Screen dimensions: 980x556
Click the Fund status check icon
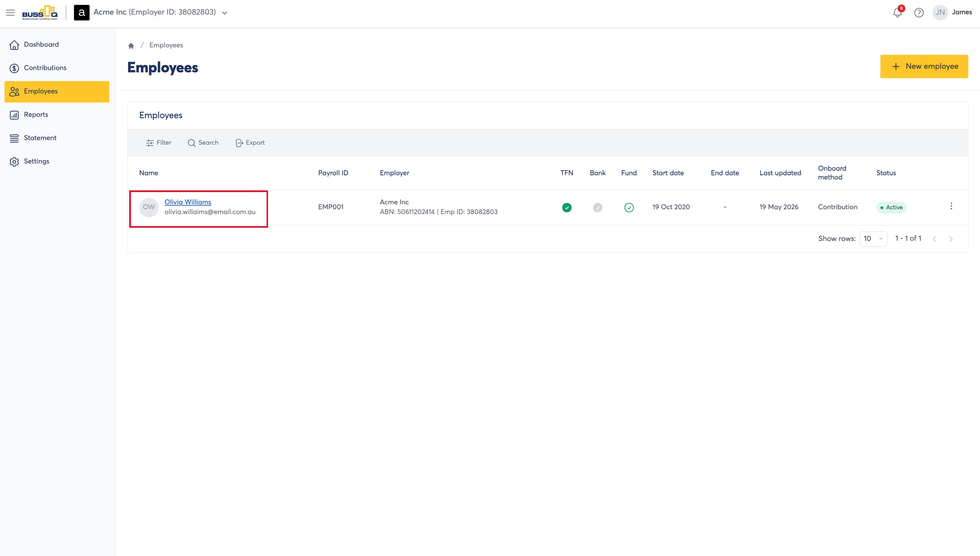tap(629, 207)
